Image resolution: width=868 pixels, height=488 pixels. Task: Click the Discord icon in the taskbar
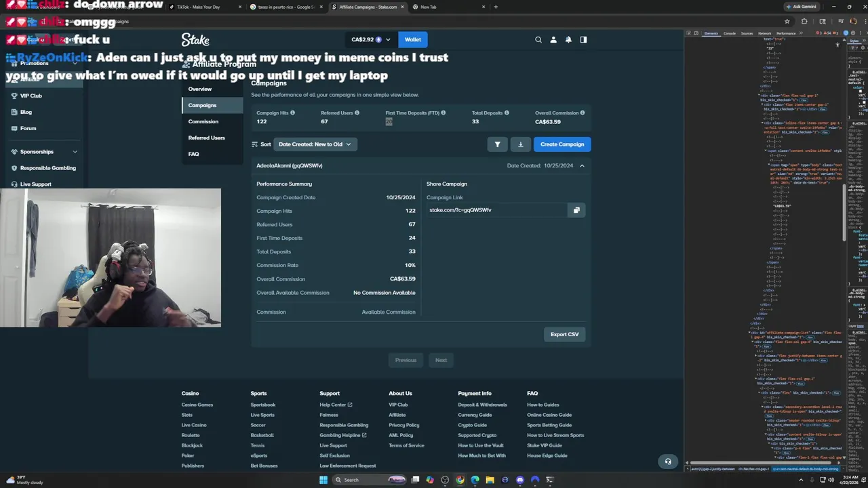pos(520,480)
